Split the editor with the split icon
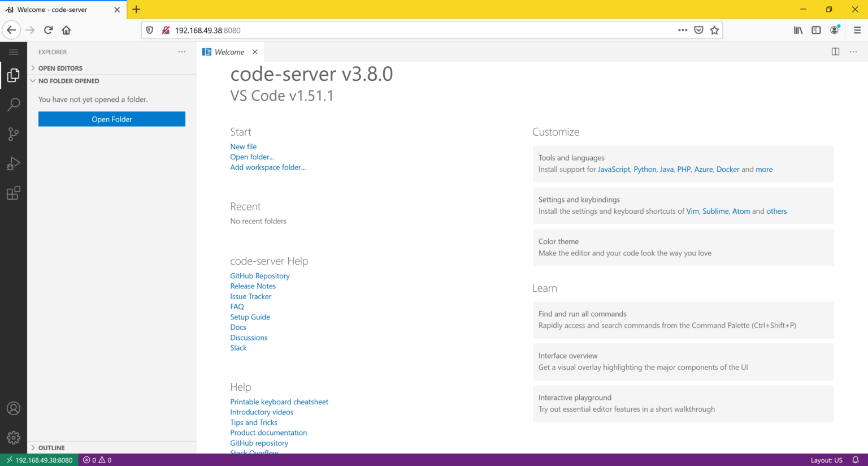This screenshot has height=466, width=868. 835,51
